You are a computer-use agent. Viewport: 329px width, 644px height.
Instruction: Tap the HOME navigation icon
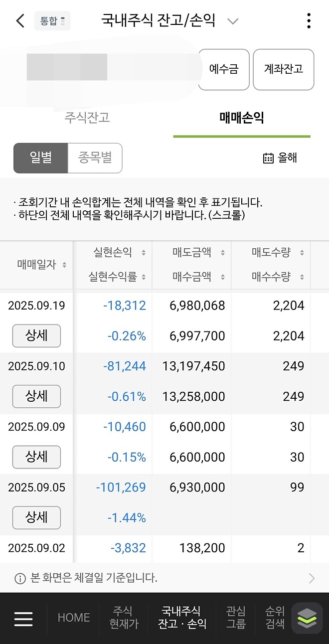[x=73, y=618]
